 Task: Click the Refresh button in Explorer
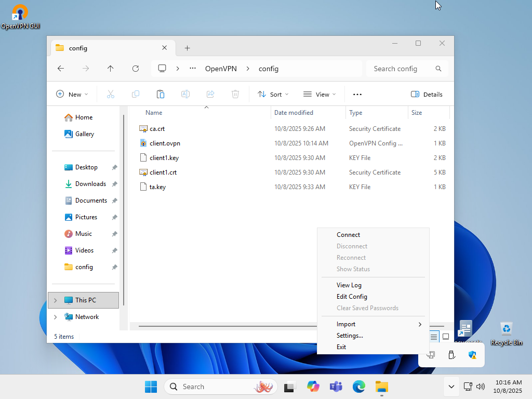coord(136,69)
